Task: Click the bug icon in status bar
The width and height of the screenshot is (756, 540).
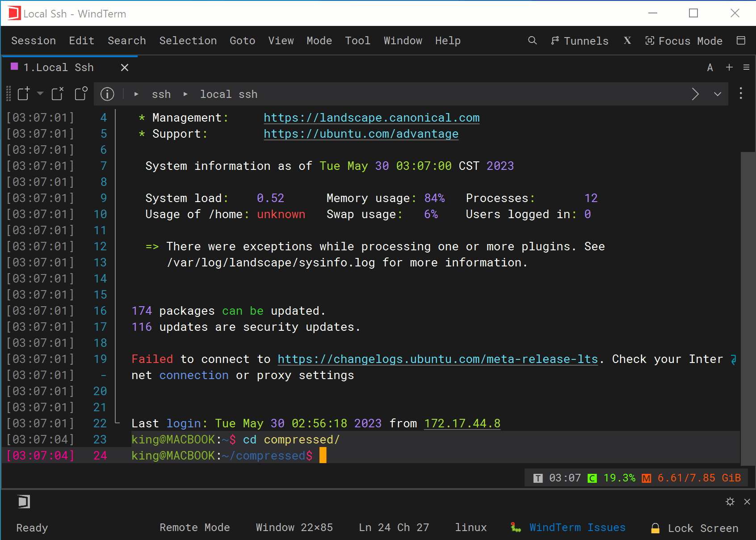Action: [x=516, y=527]
